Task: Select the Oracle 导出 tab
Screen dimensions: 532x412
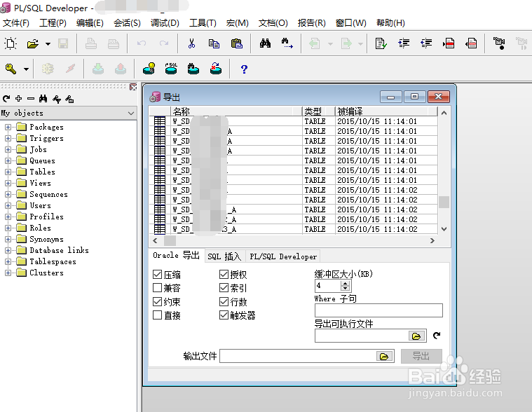Action: pyautogui.click(x=176, y=255)
